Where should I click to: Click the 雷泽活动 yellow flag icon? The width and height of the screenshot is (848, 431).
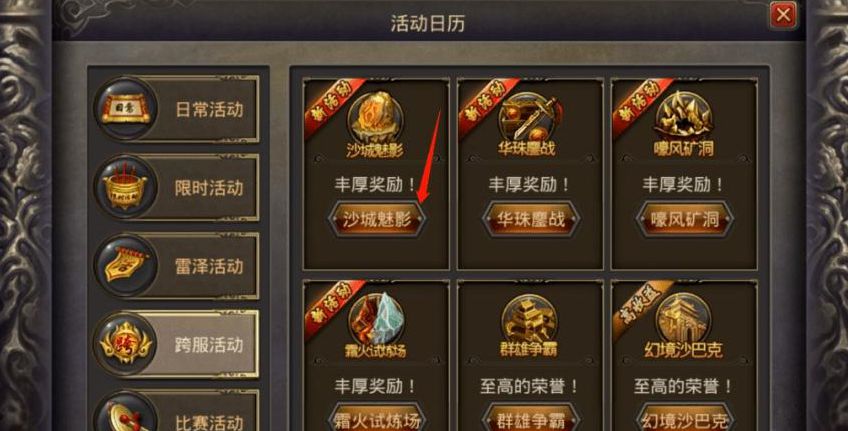tap(126, 266)
